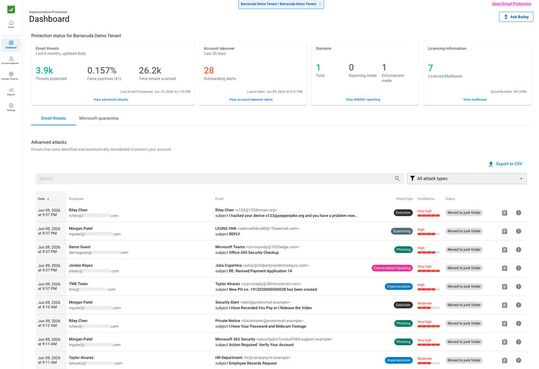The height and width of the screenshot is (369, 539).
Task: Click the magnifier icon in the search bar
Action: [397, 178]
